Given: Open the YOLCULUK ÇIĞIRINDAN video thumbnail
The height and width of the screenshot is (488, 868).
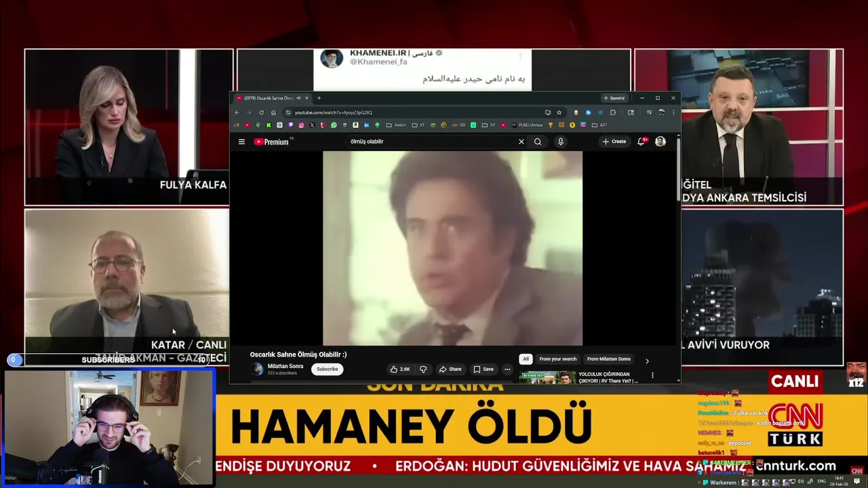Looking at the screenshot, I should 547,378.
